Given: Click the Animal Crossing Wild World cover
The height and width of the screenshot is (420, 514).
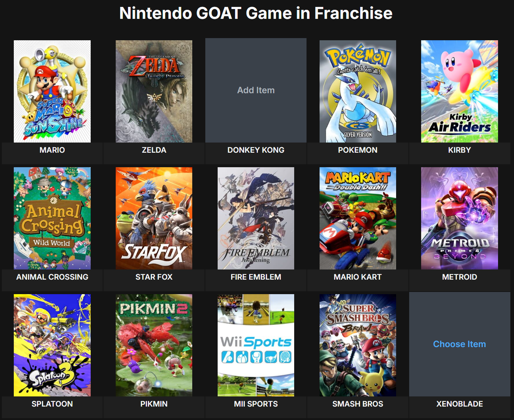Looking at the screenshot, I should pos(52,218).
